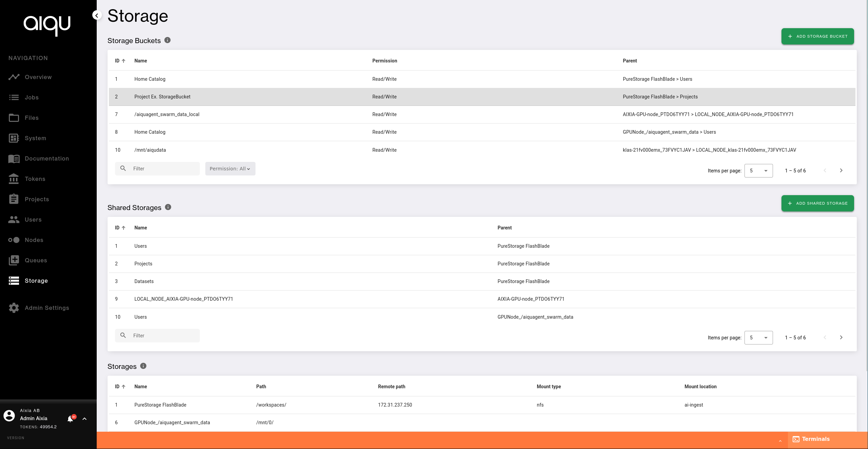Click the Add Storage Bucket button
Image resolution: width=868 pixels, height=449 pixels.
coord(817,36)
